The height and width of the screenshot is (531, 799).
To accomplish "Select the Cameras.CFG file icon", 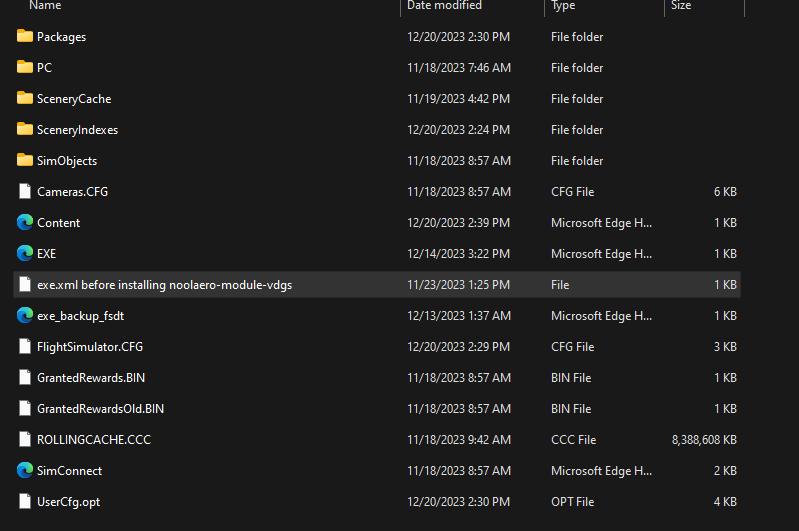I will coord(25,192).
